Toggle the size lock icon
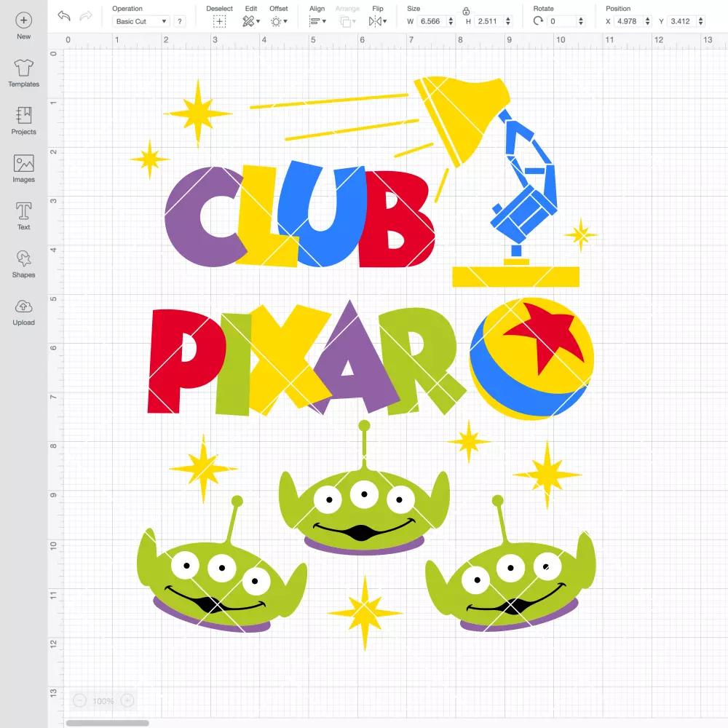728x728 pixels. click(x=466, y=11)
